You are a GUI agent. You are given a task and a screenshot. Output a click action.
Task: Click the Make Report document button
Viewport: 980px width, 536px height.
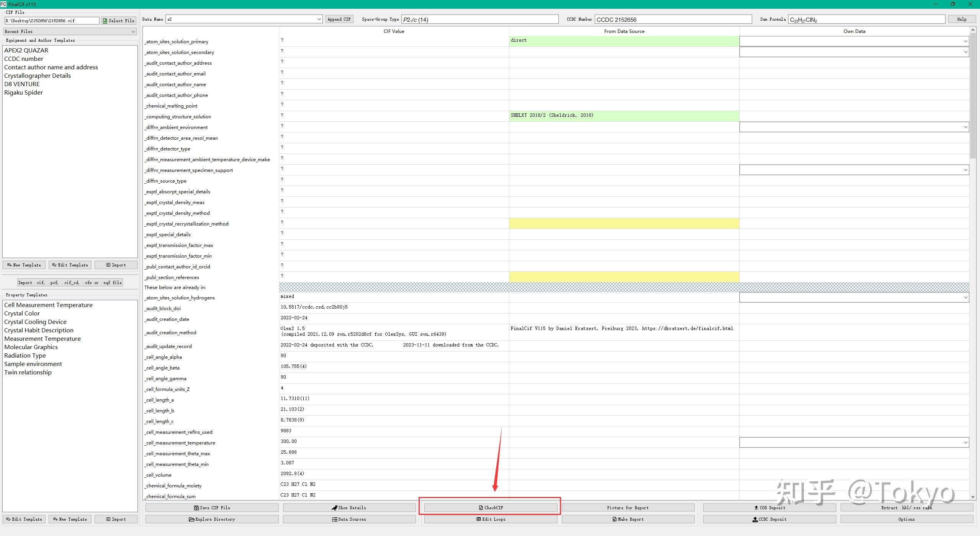[628, 519]
